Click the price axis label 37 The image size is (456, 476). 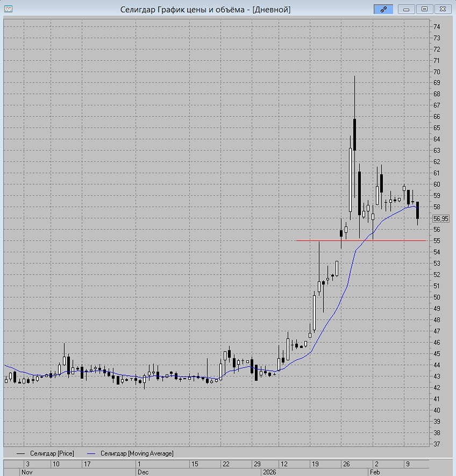tap(437, 444)
